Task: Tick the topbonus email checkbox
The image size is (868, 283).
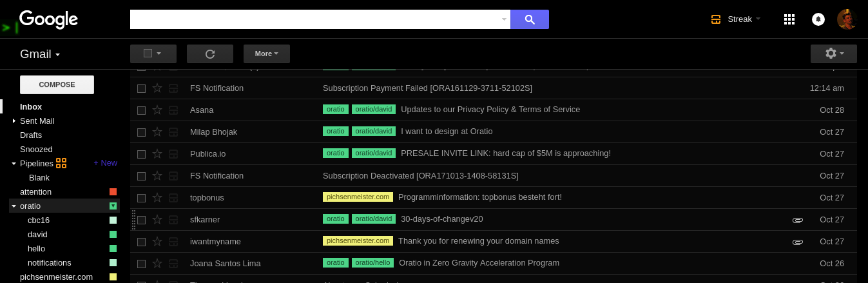Action: coord(141,198)
